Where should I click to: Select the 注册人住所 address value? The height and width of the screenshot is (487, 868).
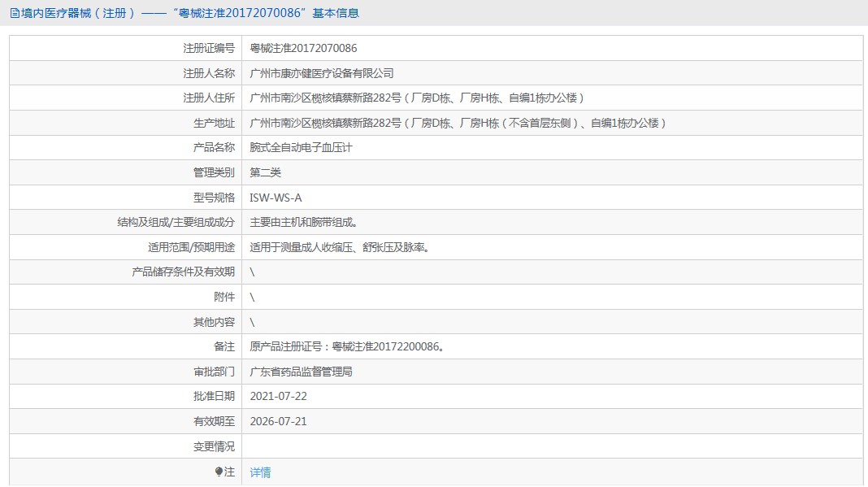pos(417,98)
